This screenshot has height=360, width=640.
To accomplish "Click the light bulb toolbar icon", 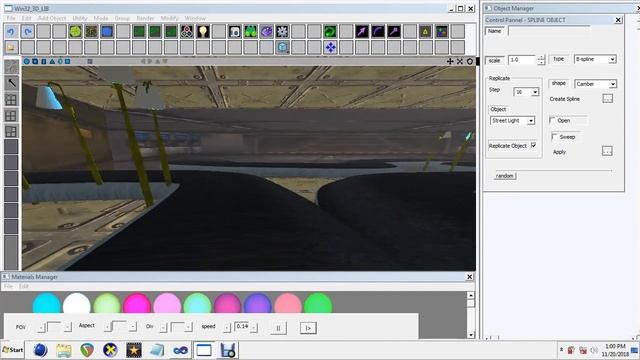I will pyautogui.click(x=203, y=31).
